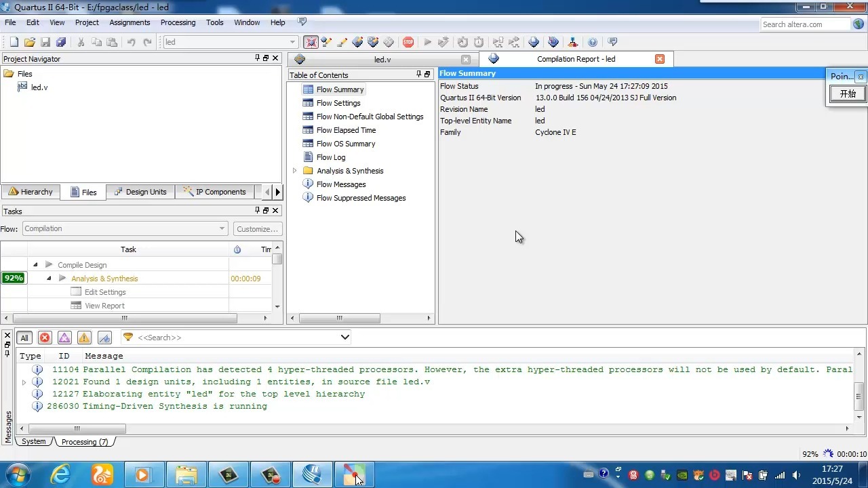Click the right arrow of Navigator tabs
The image size is (868, 488).
click(x=277, y=192)
